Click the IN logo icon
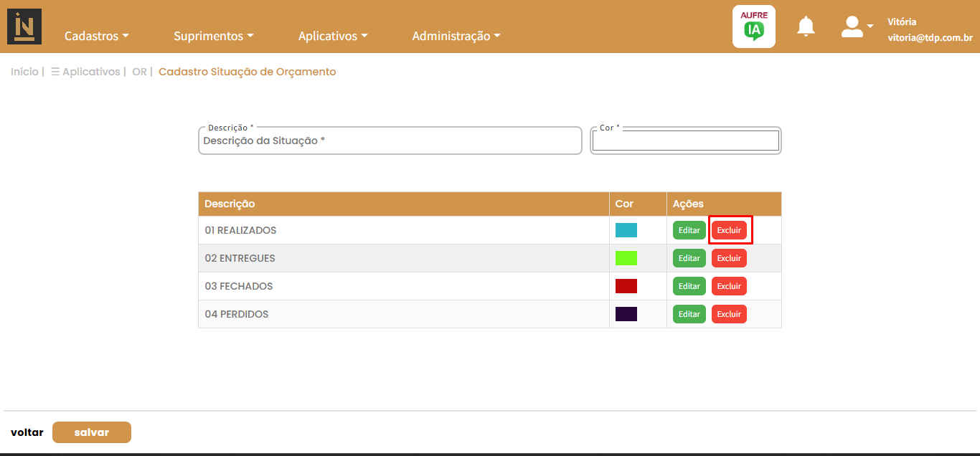This screenshot has height=456, width=980. pyautogui.click(x=24, y=27)
